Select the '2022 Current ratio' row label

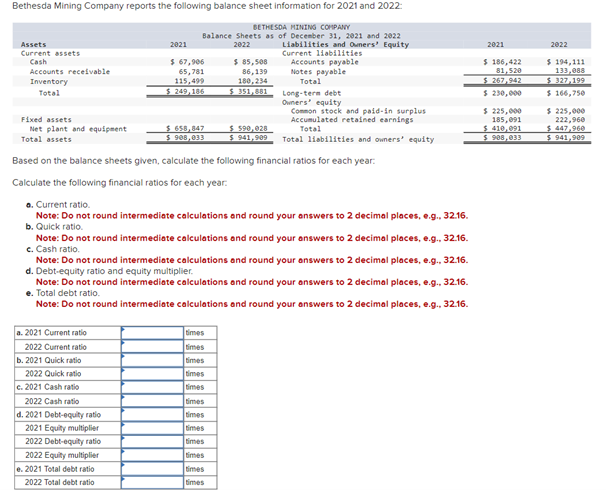click(56, 347)
